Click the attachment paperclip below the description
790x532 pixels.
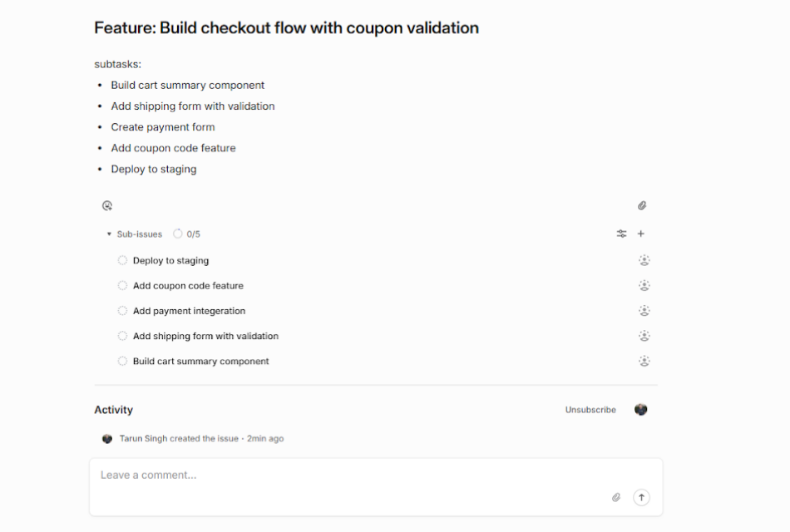(x=642, y=206)
